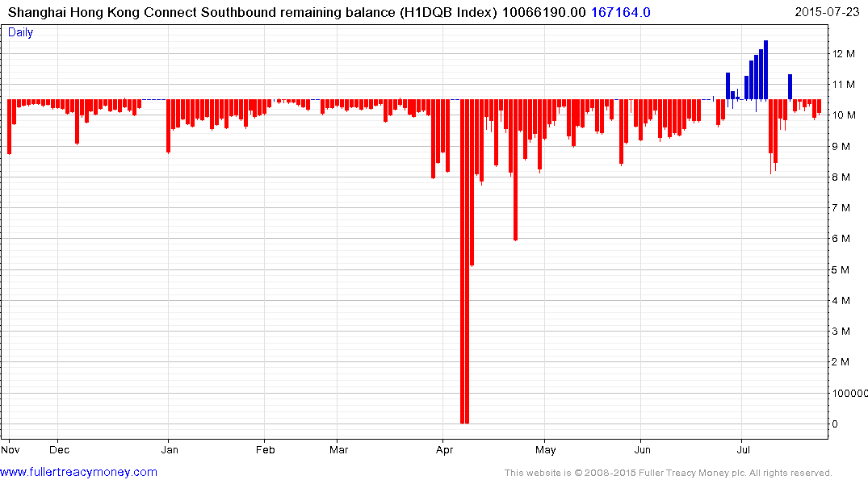
Task: Click the 5 M y-axis label
Action: 841,270
